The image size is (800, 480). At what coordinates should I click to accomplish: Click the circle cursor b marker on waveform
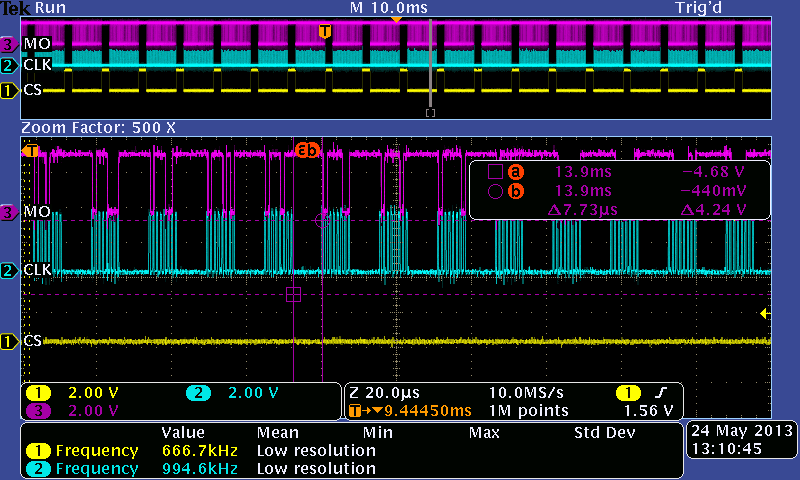pos(322,220)
